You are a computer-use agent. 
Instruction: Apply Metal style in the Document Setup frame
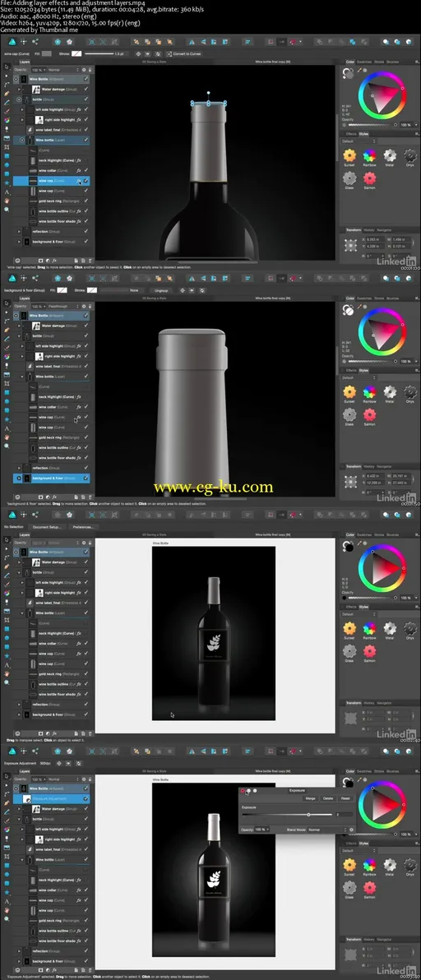click(x=390, y=627)
